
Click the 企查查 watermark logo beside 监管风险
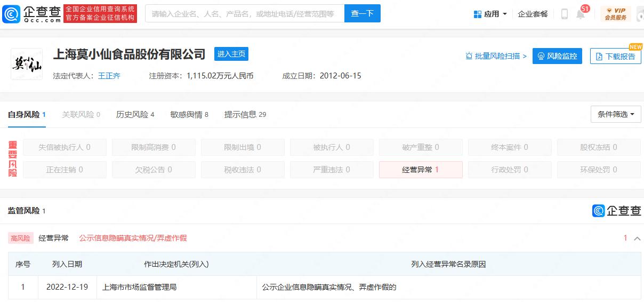click(616, 211)
